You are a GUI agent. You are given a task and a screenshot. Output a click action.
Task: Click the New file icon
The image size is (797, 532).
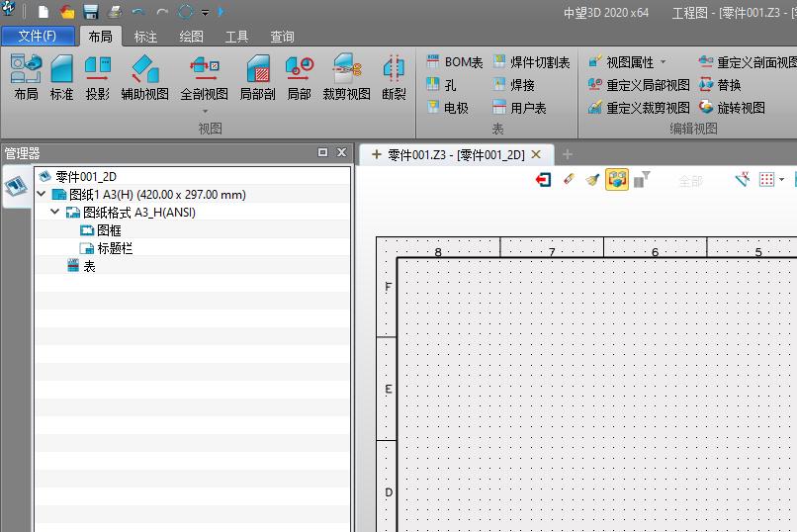[44, 11]
